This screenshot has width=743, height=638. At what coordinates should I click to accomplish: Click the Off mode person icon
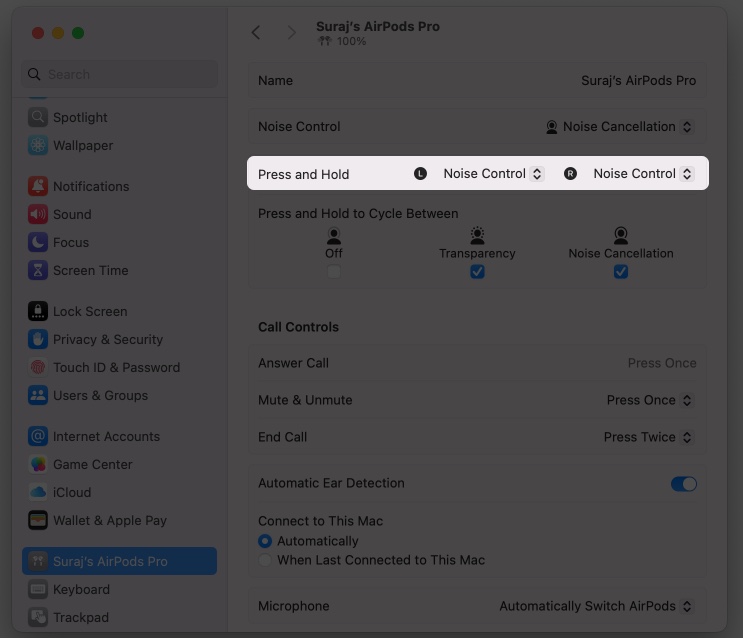[x=334, y=236]
